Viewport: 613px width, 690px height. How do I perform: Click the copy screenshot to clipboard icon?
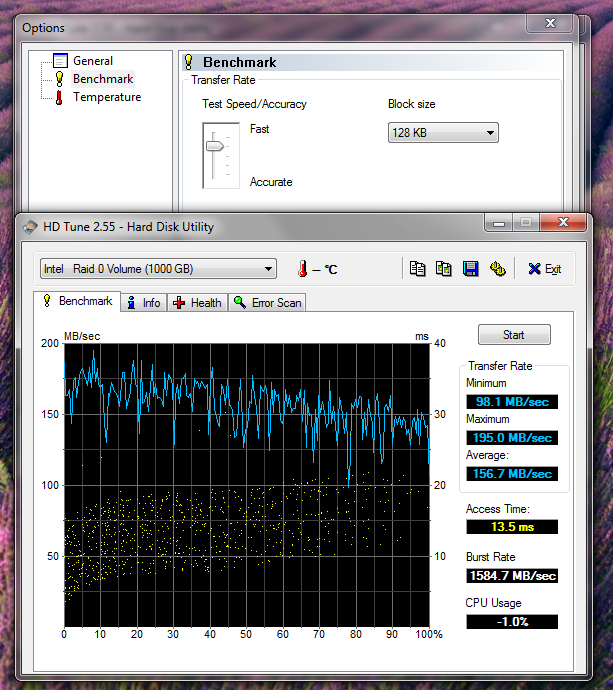[444, 269]
